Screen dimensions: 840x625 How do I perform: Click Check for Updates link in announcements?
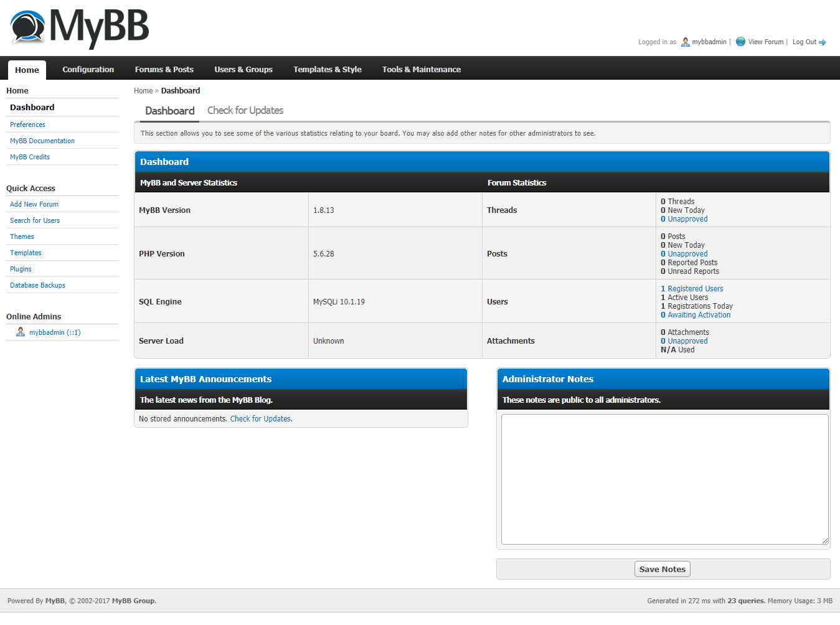coord(260,419)
